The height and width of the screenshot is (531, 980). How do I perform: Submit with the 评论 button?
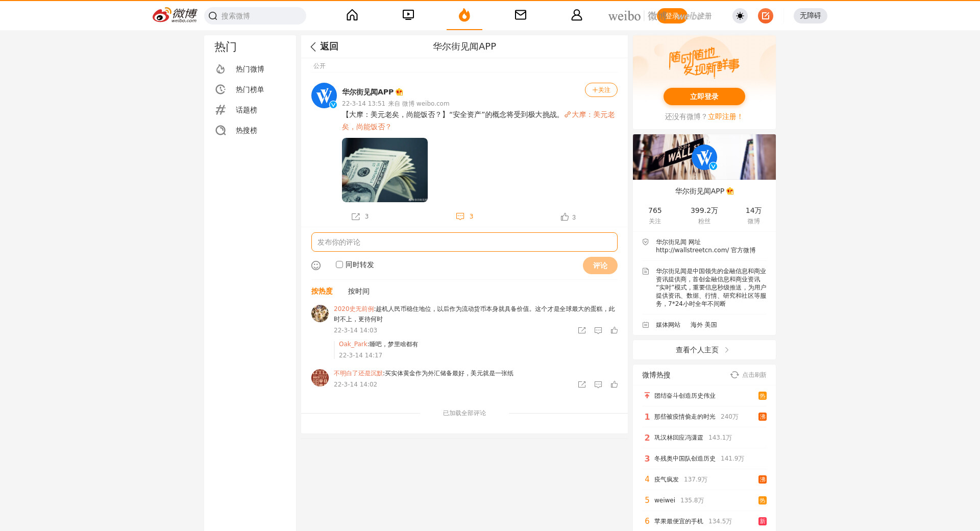coord(600,265)
